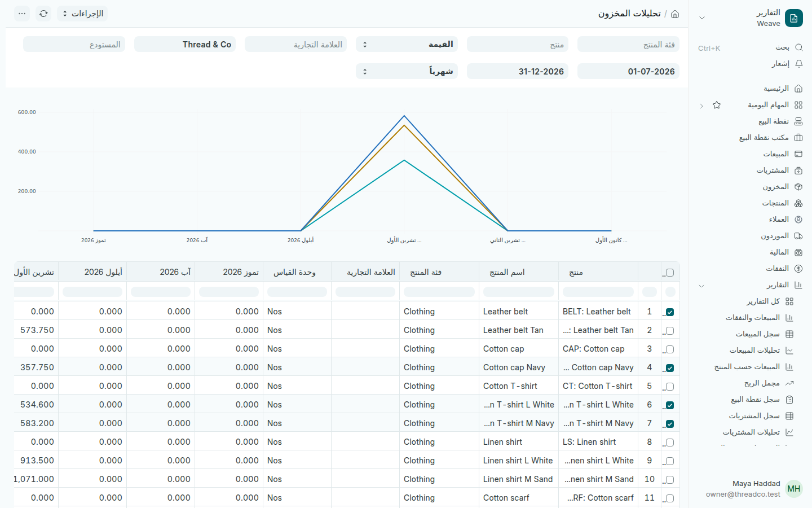Click the تحليلات المخزون breadcrumb title
The image size is (812, 508).
click(629, 14)
